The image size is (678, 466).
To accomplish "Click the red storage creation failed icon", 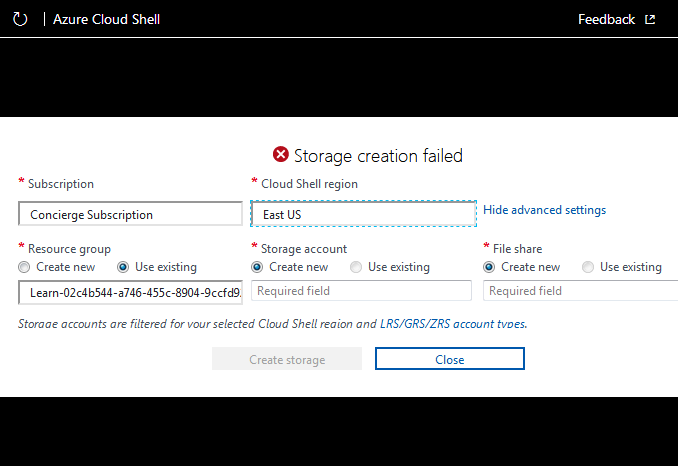I will point(280,155).
